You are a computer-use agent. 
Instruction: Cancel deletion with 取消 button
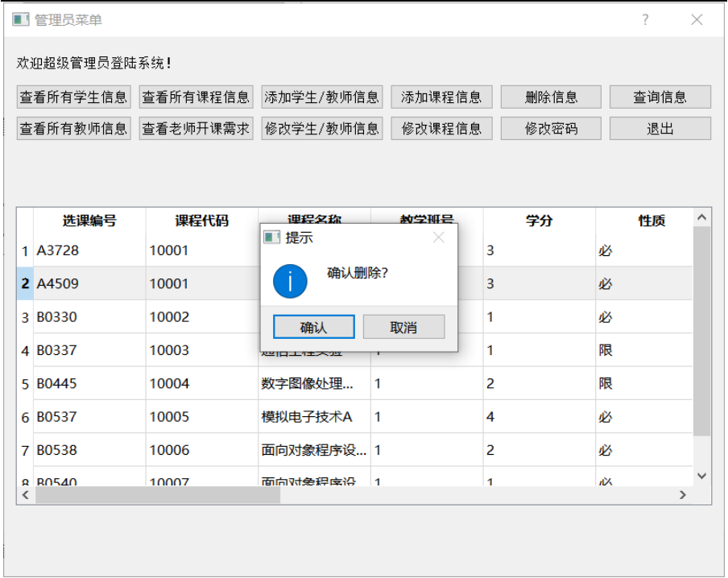tap(403, 327)
